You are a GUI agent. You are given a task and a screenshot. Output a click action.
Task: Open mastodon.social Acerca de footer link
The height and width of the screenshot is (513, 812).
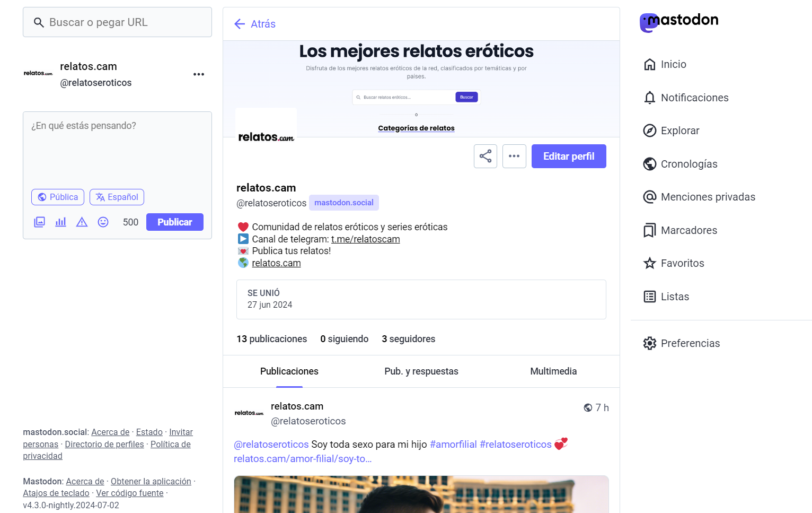coord(110,432)
